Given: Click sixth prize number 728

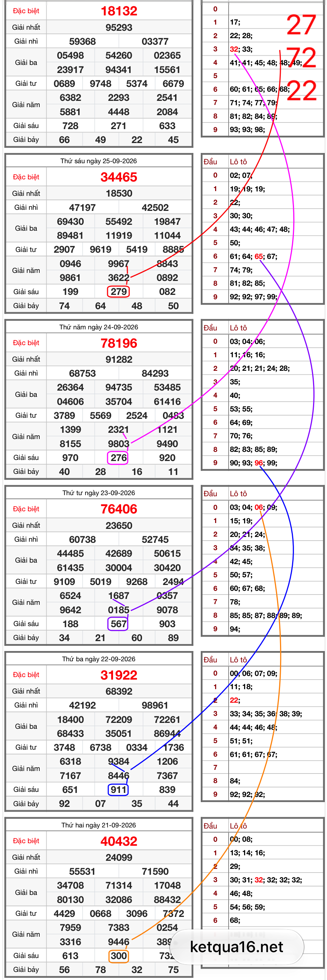Looking at the screenshot, I should pyautogui.click(x=70, y=126).
